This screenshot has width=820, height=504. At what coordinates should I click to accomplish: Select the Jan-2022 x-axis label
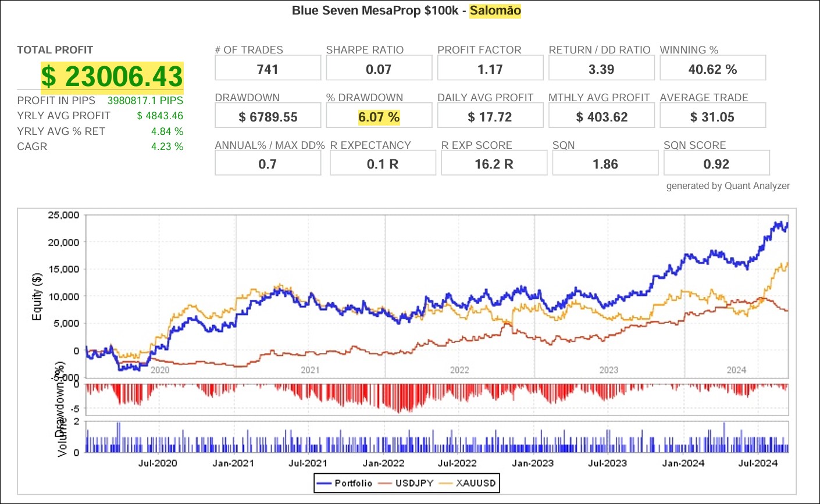click(383, 463)
